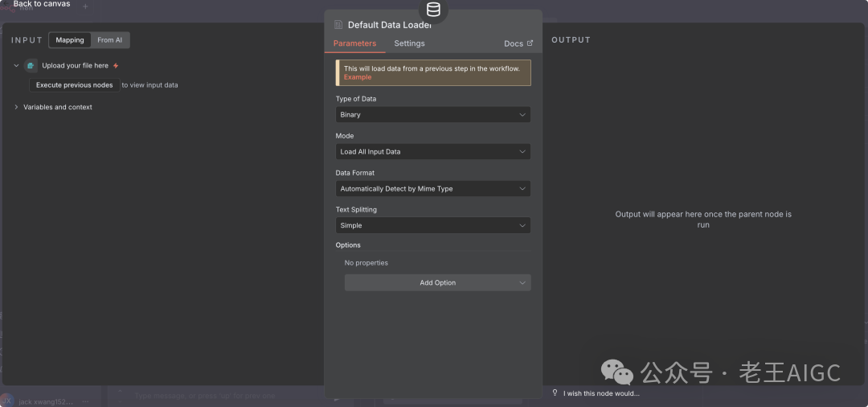This screenshot has height=407, width=868.
Task: Collapse the Upload your file here section
Action: [16, 65]
